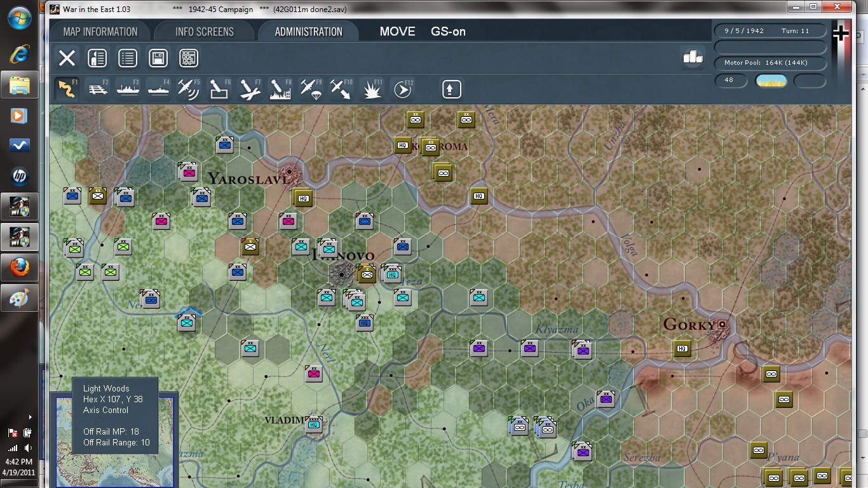Click the boxed up-arrow toolbar icon

click(x=451, y=89)
